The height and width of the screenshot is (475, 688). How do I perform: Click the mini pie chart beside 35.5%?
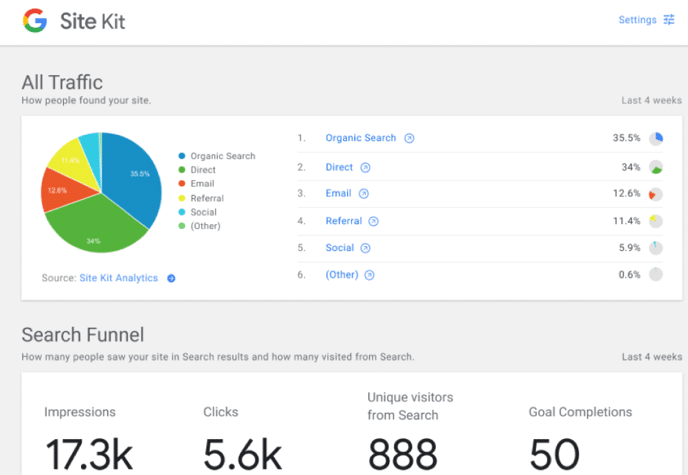point(656,139)
